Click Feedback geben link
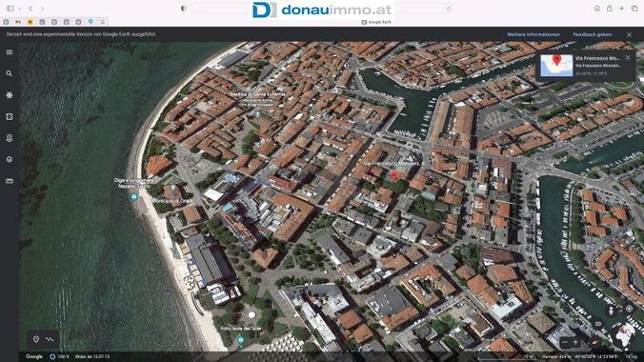The width and height of the screenshot is (644, 362). (x=593, y=34)
